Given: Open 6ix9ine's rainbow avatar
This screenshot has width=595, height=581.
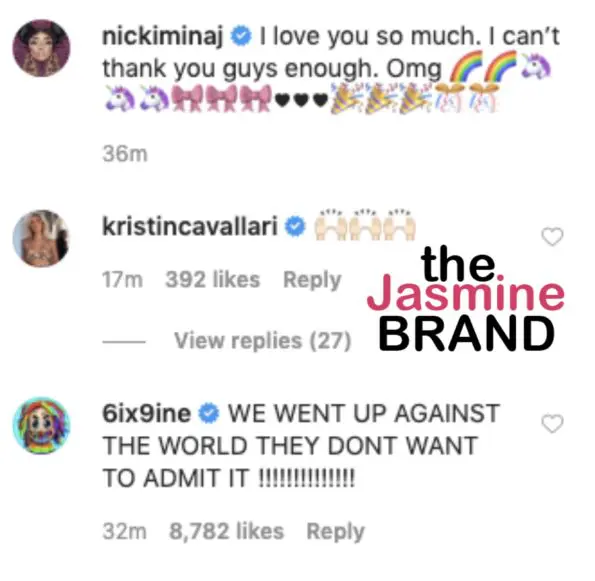Looking at the screenshot, I should click(x=42, y=425).
